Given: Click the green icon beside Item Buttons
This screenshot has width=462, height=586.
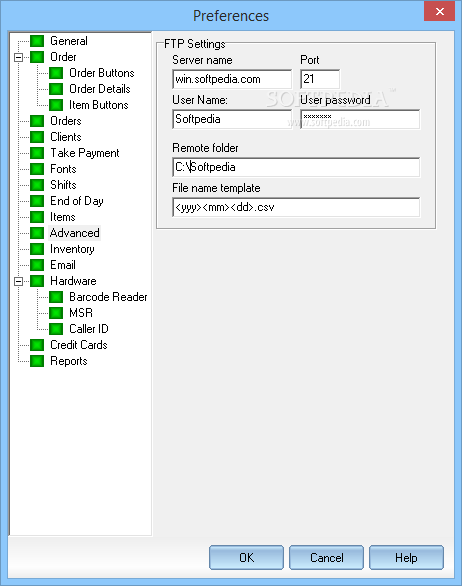Looking at the screenshot, I should point(56,105).
